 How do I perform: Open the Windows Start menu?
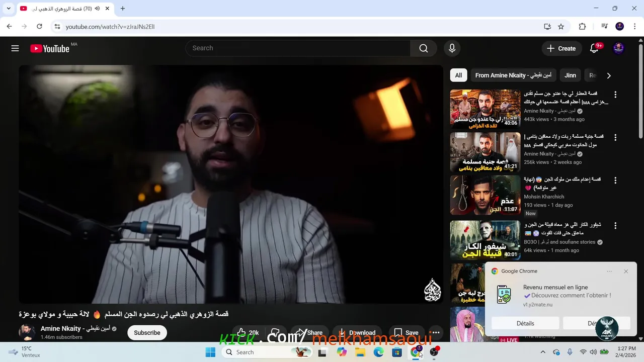210,352
